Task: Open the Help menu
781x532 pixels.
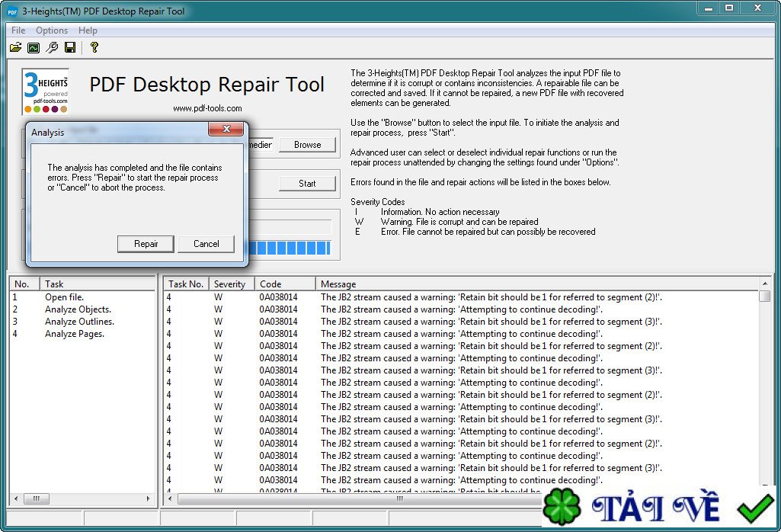Action: [x=88, y=30]
